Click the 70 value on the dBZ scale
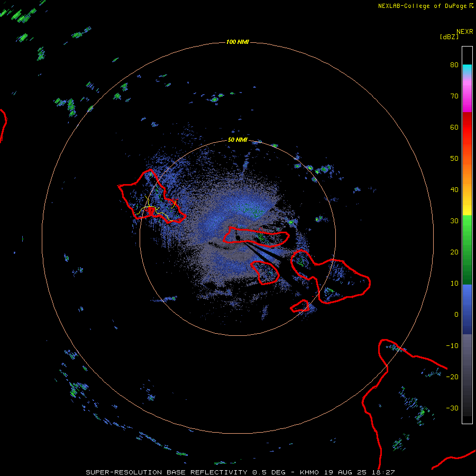The image size is (476, 476). (454, 96)
